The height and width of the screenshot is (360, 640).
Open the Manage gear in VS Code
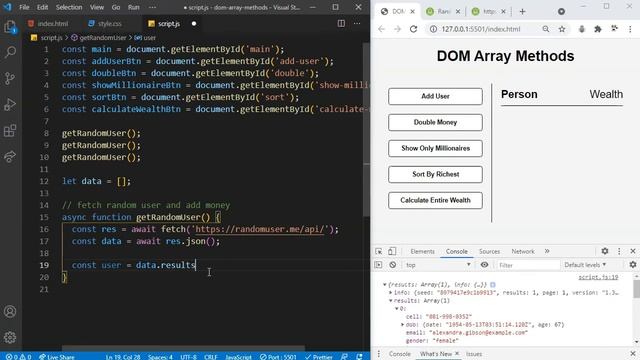click(x=10, y=337)
